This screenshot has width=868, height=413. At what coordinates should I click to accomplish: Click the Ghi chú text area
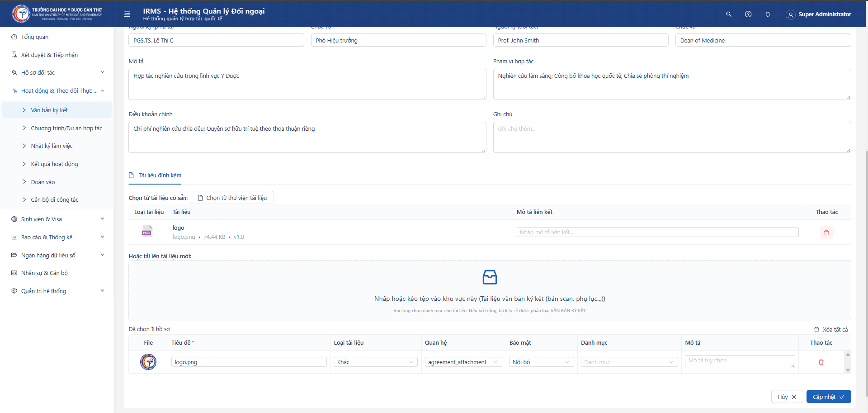(x=672, y=137)
